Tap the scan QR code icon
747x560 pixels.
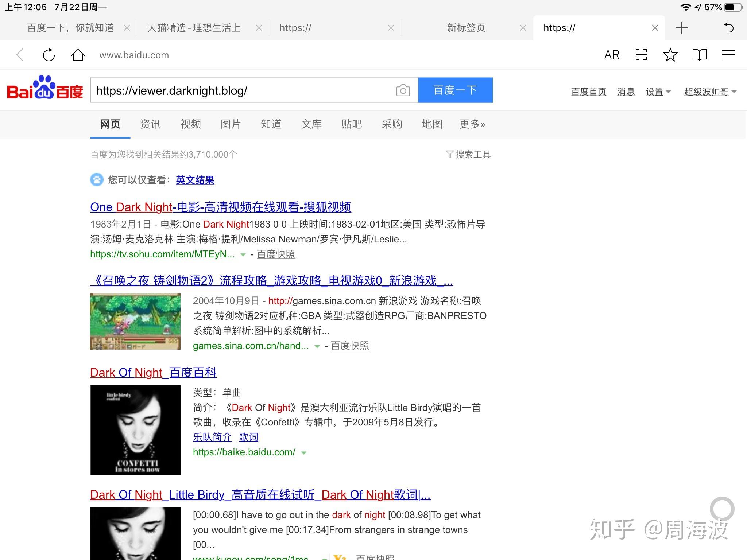[641, 55]
